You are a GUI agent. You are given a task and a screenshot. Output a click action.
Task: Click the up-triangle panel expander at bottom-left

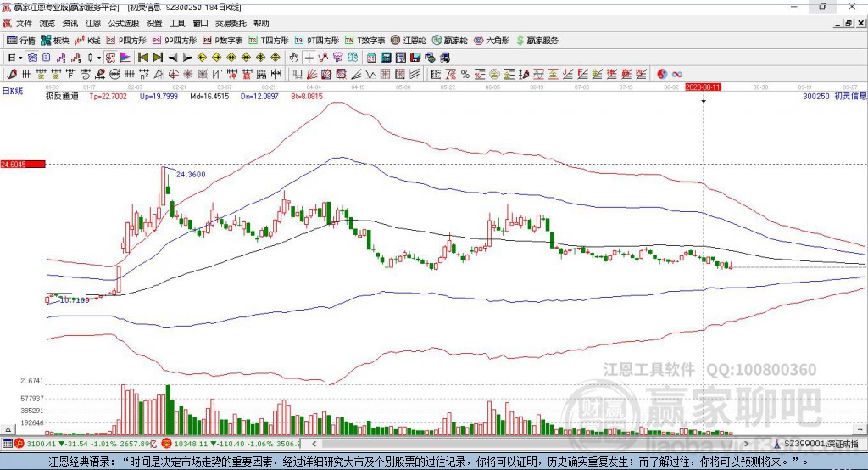click(8, 429)
